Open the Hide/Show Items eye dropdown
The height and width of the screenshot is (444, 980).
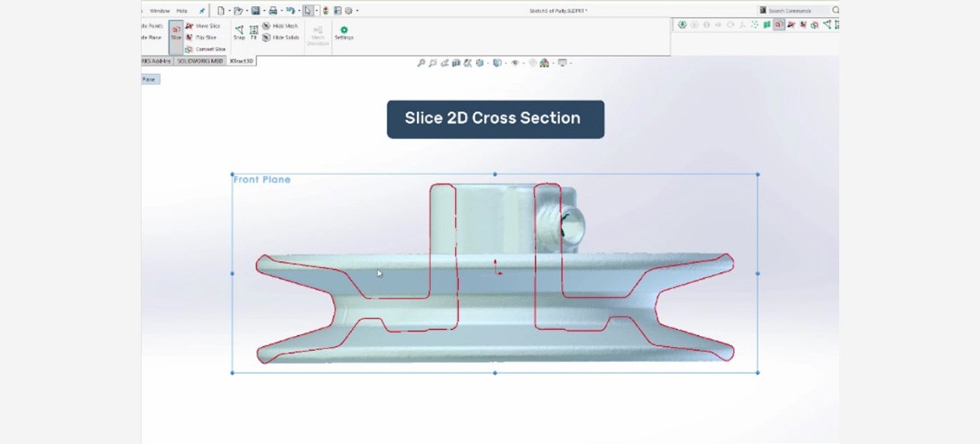[x=515, y=63]
